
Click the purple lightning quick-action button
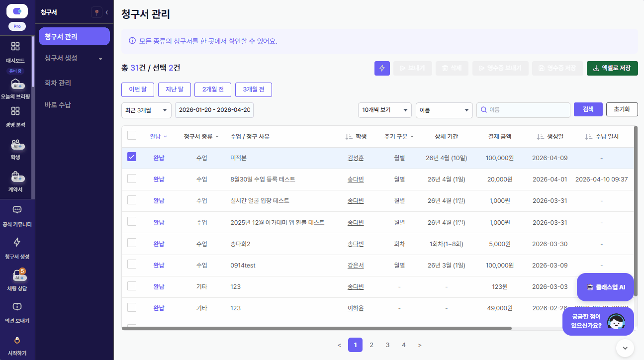[x=382, y=68]
